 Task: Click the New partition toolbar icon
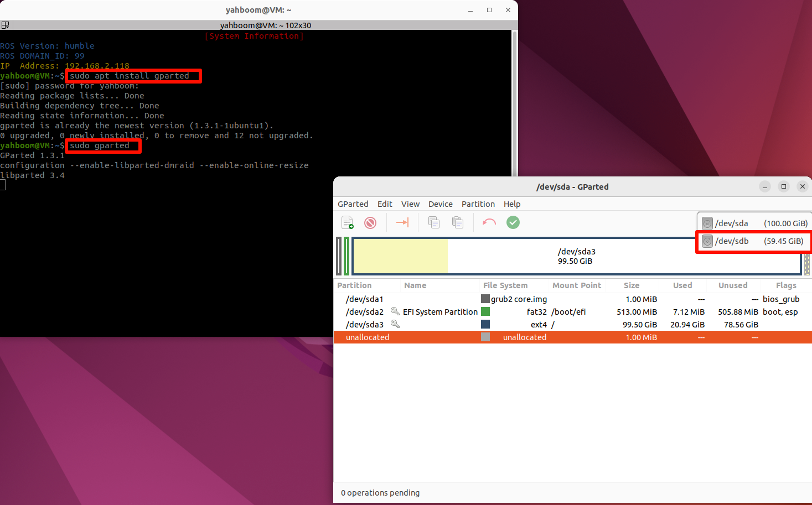(x=348, y=222)
